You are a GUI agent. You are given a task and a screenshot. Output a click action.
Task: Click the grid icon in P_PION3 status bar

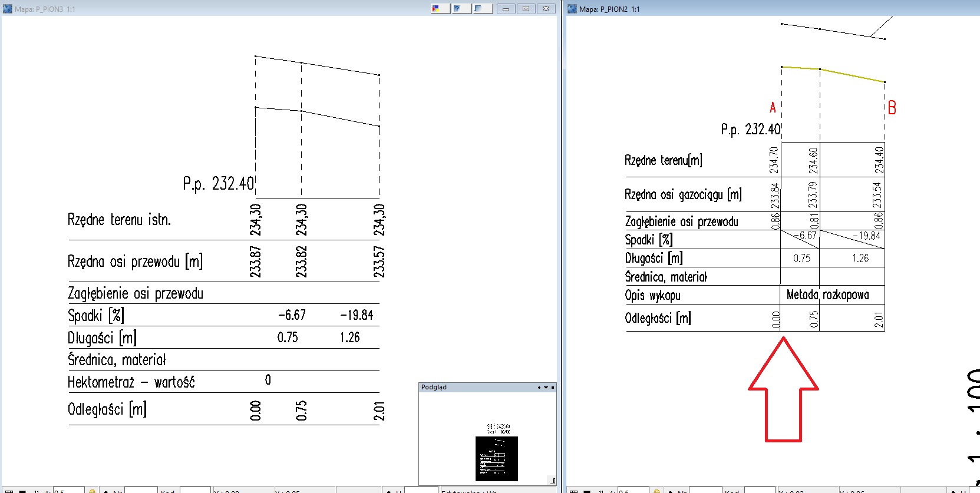point(9,491)
